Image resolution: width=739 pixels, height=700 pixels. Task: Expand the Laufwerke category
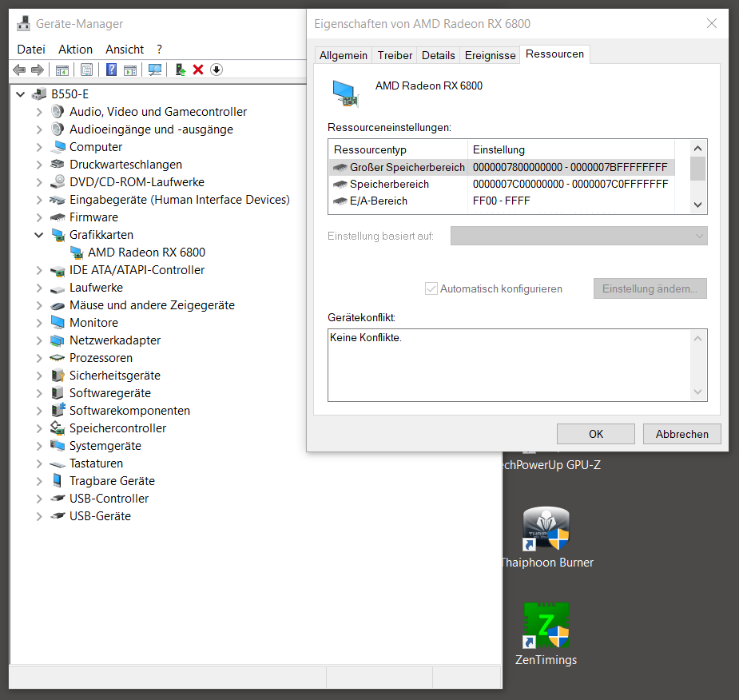[39, 288]
